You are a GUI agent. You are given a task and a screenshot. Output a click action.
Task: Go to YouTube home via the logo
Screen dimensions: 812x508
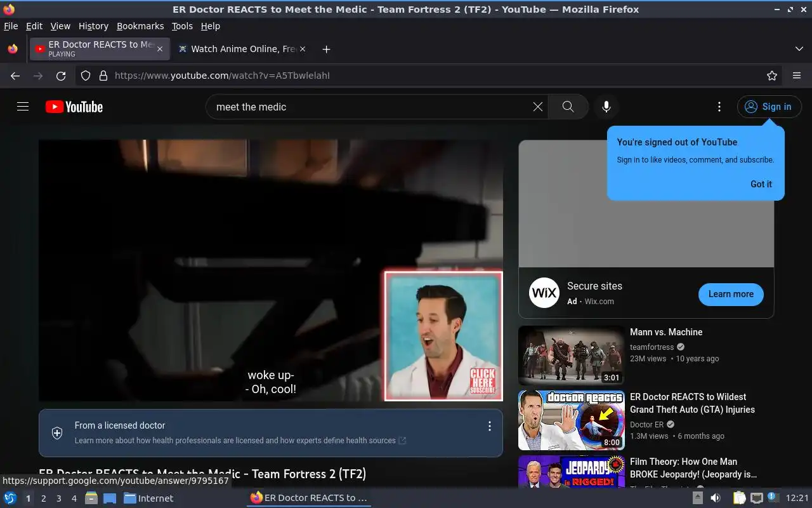coord(74,107)
